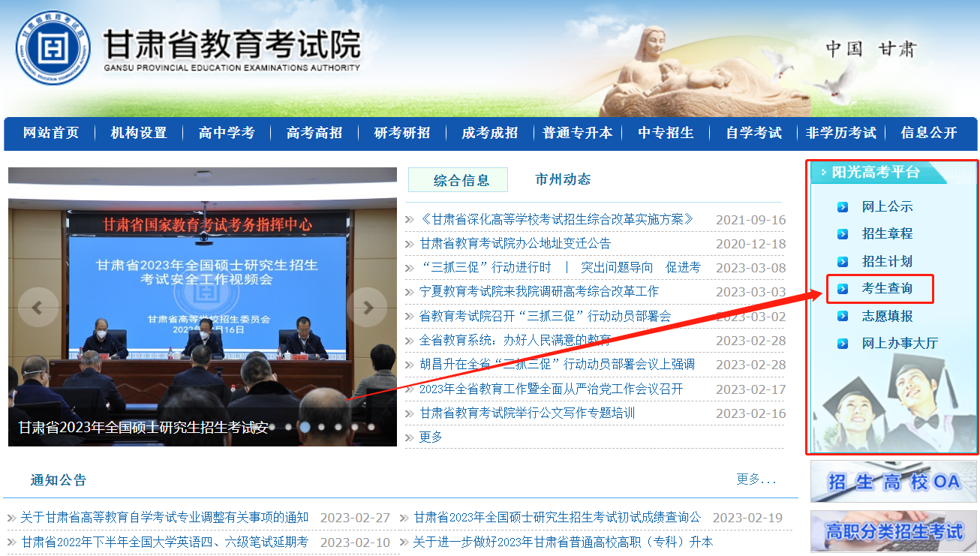The width and height of the screenshot is (980, 556).
Task: Open 中专招生 navigation menu
Action: click(666, 133)
